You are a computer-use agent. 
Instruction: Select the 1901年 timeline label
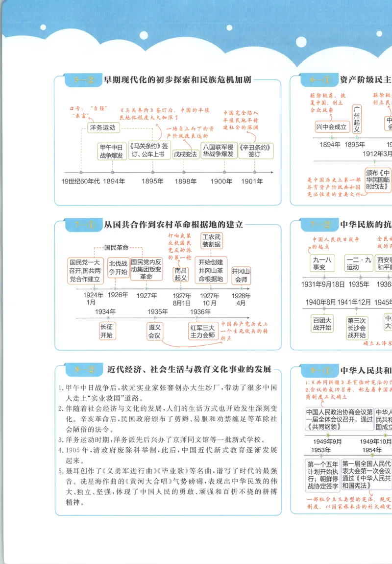tap(252, 181)
